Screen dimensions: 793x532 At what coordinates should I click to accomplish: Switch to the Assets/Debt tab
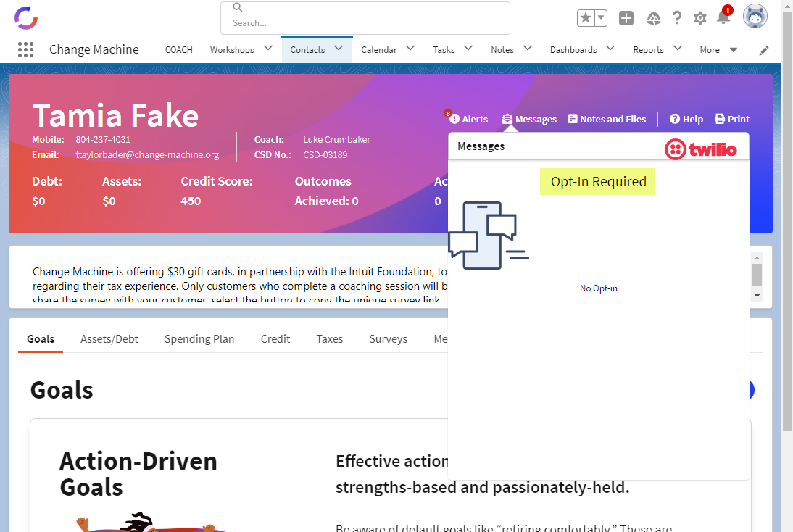109,338
